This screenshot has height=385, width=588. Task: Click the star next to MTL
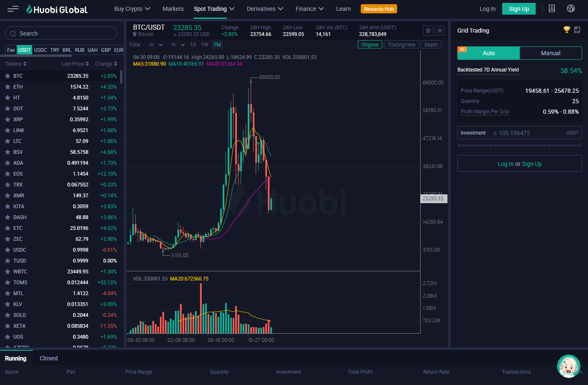pyautogui.click(x=8, y=293)
